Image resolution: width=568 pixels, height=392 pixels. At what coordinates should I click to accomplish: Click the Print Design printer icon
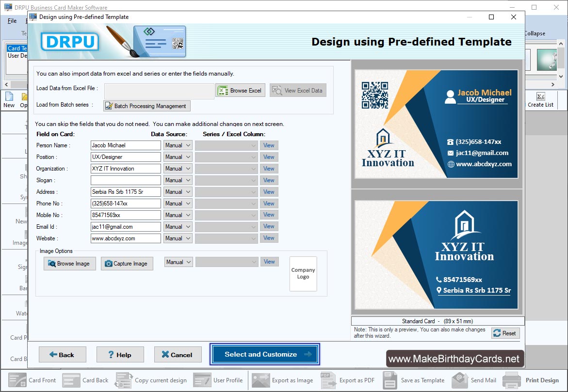pos(512,380)
